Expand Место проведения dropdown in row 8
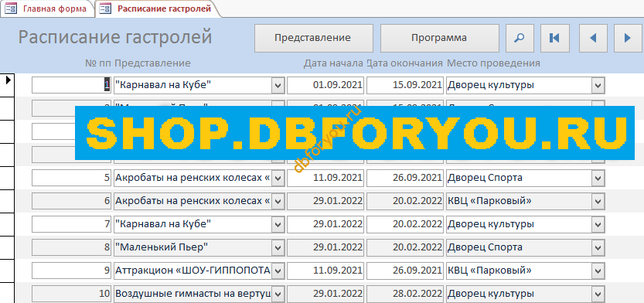The height and width of the screenshot is (303, 644). pyautogui.click(x=598, y=247)
